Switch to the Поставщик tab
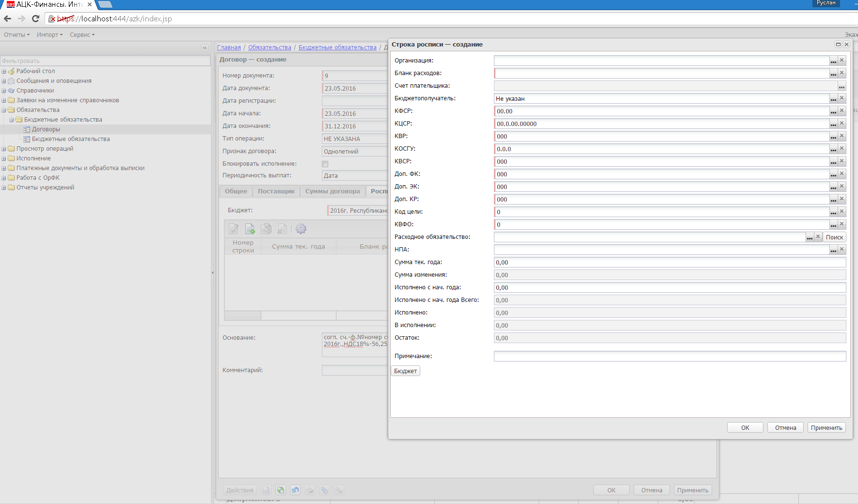Image resolution: width=858 pixels, height=504 pixels. tap(276, 191)
